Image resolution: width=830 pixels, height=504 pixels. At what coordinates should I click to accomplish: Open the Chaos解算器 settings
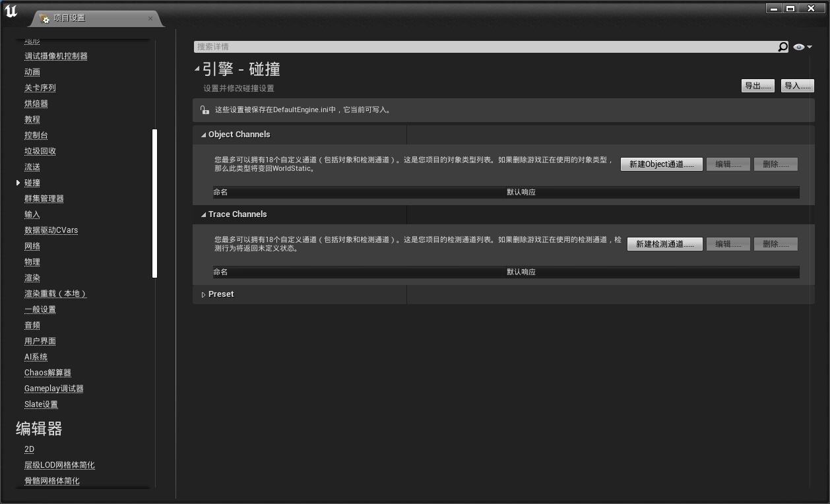[x=48, y=373]
